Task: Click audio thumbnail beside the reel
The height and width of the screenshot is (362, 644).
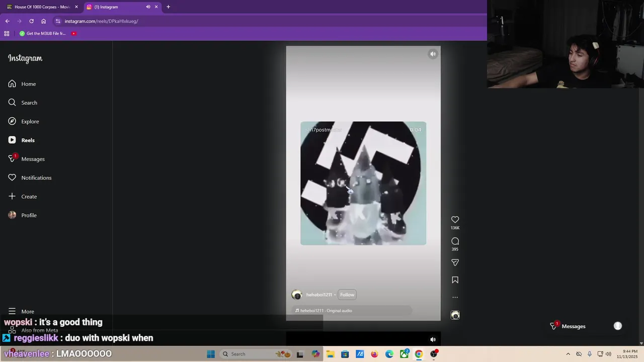Action: coord(455,315)
